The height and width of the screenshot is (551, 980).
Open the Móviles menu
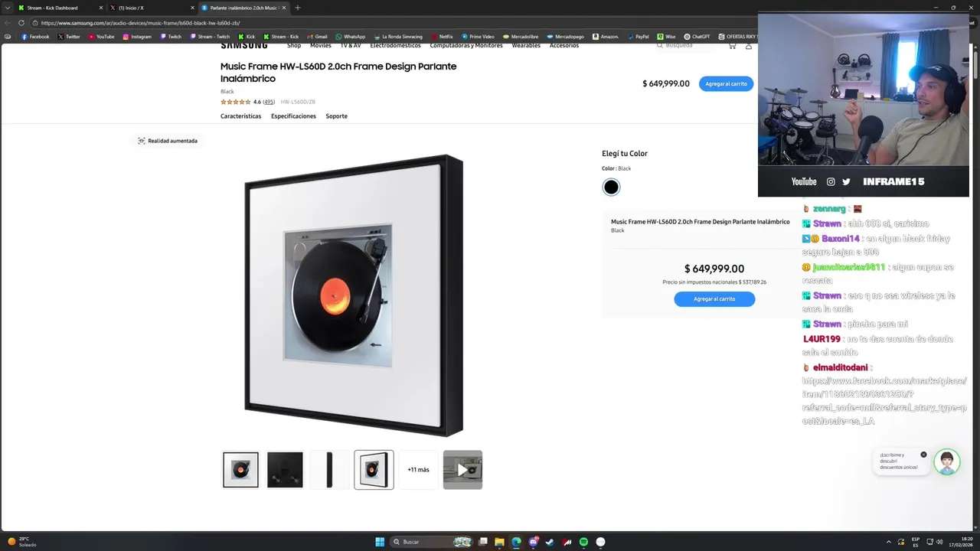click(x=321, y=46)
